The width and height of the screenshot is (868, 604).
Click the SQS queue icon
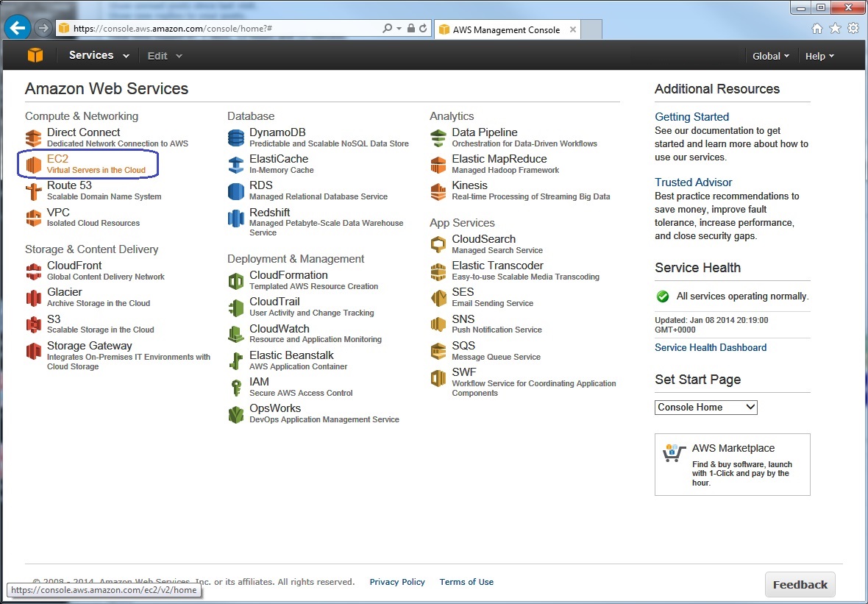pyautogui.click(x=438, y=351)
